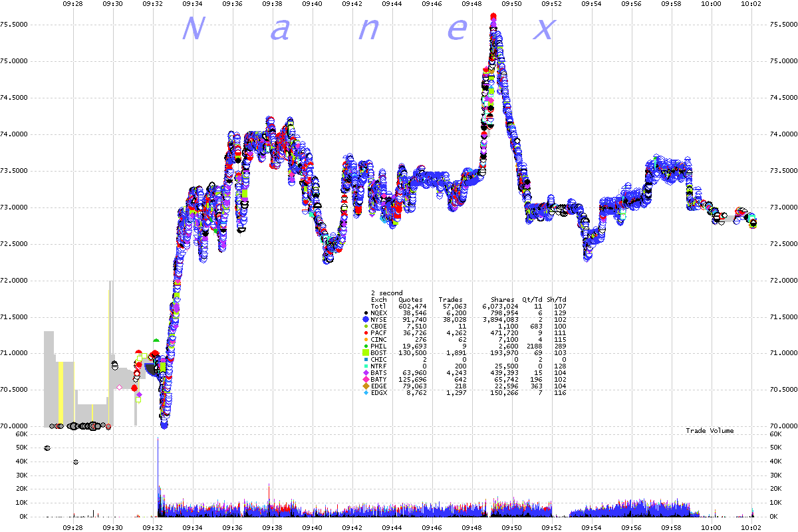Click the "2 second" interval label
Viewport: 798px width, 532px height.
click(386, 293)
